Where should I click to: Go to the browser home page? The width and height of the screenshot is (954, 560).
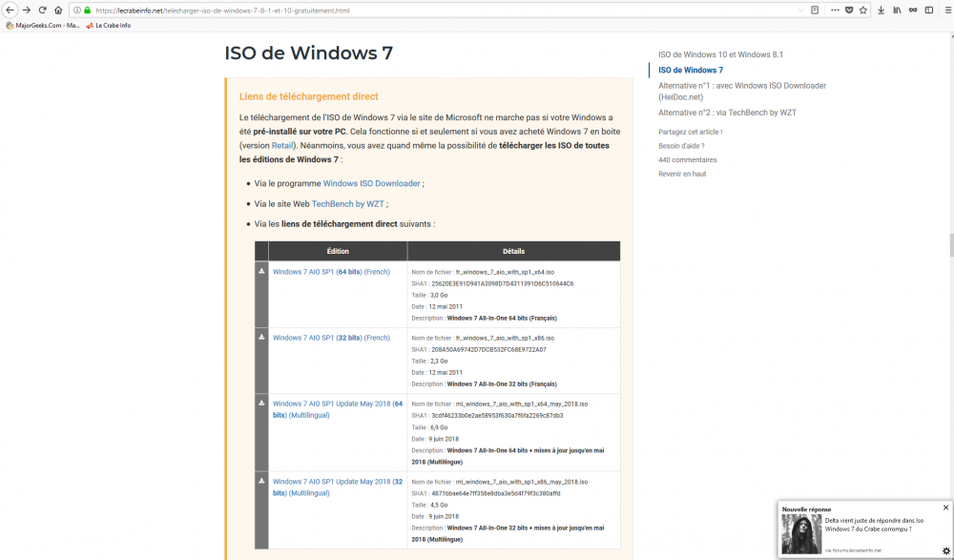pyautogui.click(x=58, y=10)
